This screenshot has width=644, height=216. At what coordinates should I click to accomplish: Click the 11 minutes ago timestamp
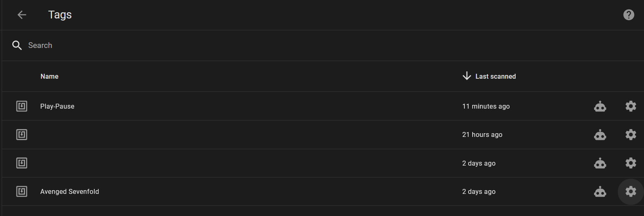486,106
